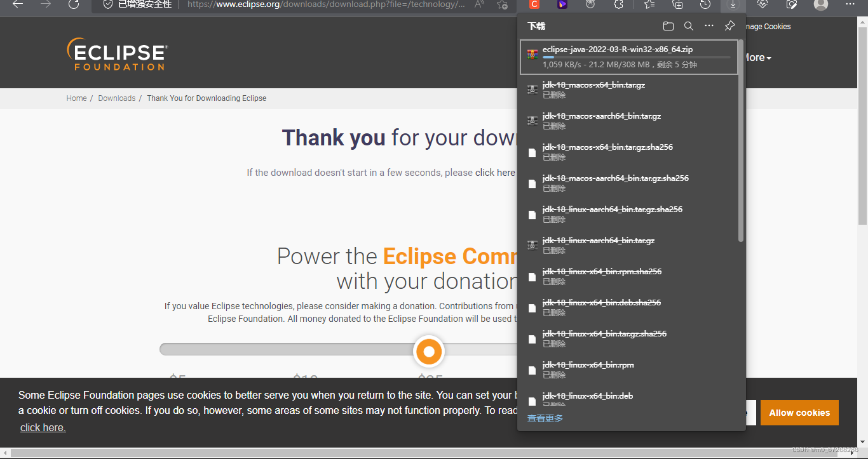Select jdk-18_linux-x64_bin.tar.gz.sha256 entry

tap(629, 339)
